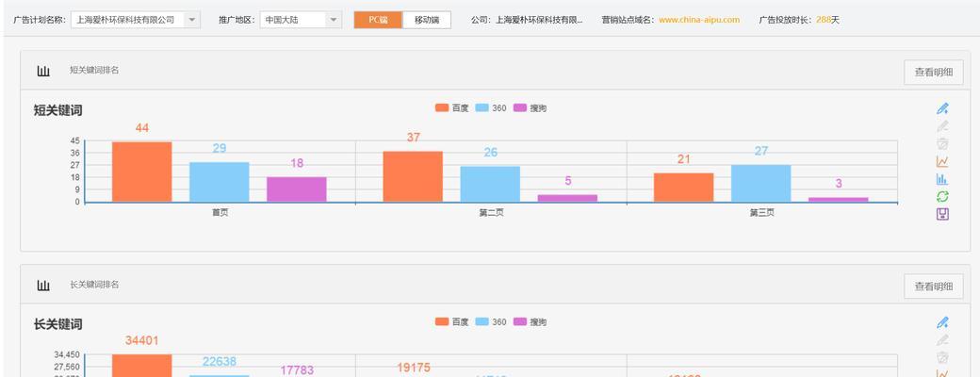Click the 短关键词 chart title

57,110
